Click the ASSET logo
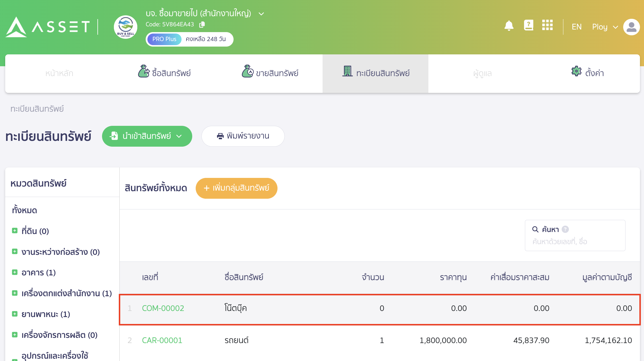Viewport: 644px width, 361px height. pos(48,27)
